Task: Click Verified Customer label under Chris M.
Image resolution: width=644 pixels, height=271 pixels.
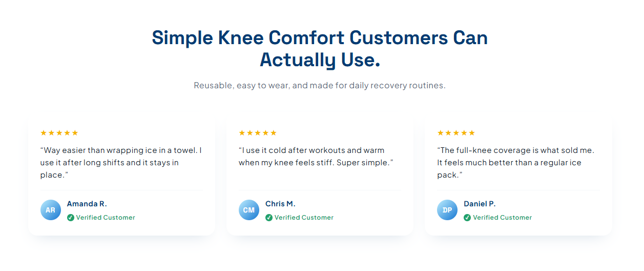Action: (304, 218)
